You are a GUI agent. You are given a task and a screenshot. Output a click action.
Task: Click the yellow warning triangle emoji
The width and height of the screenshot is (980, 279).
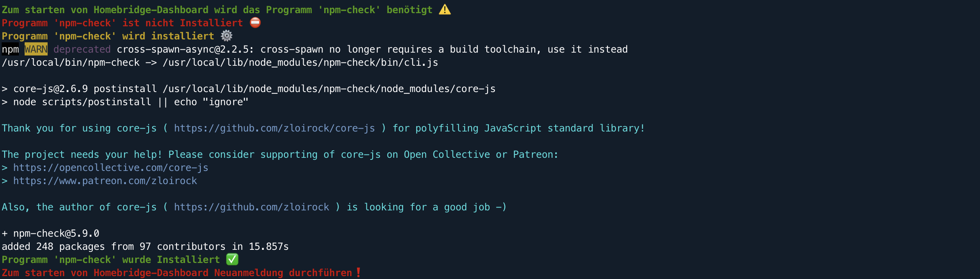[444, 9]
